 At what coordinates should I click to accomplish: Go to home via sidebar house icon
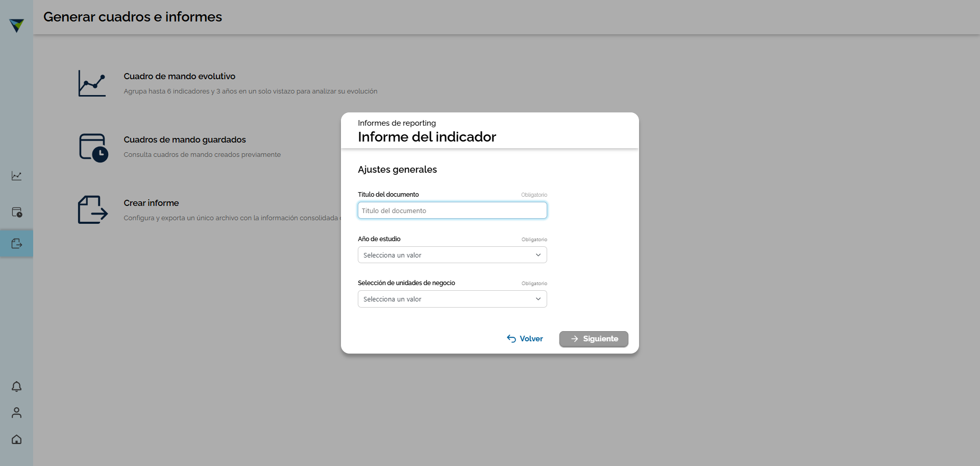pyautogui.click(x=16, y=439)
